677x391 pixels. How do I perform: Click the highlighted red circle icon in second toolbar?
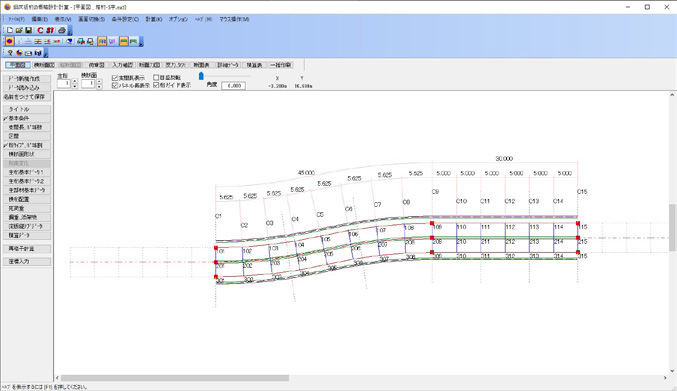pos(9,41)
